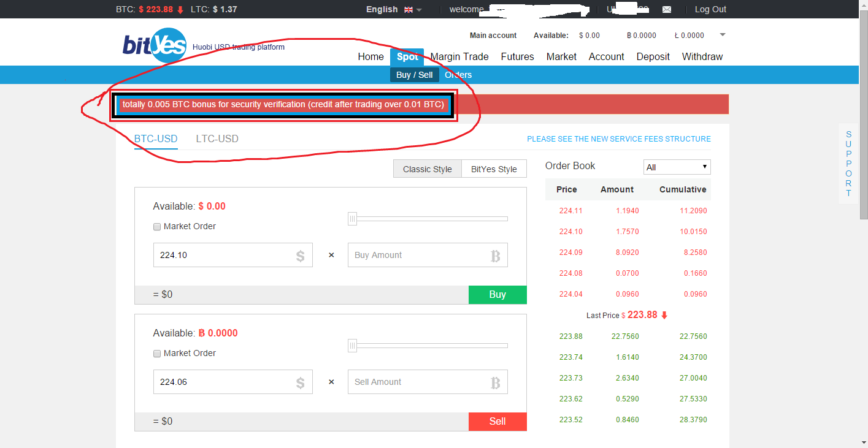This screenshot has width=868, height=448.
Task: Click the 224.09 ask price in order book
Action: pos(570,252)
